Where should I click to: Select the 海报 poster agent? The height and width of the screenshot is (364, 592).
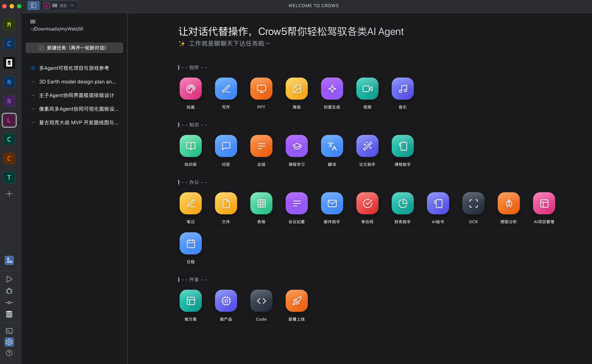point(297,89)
